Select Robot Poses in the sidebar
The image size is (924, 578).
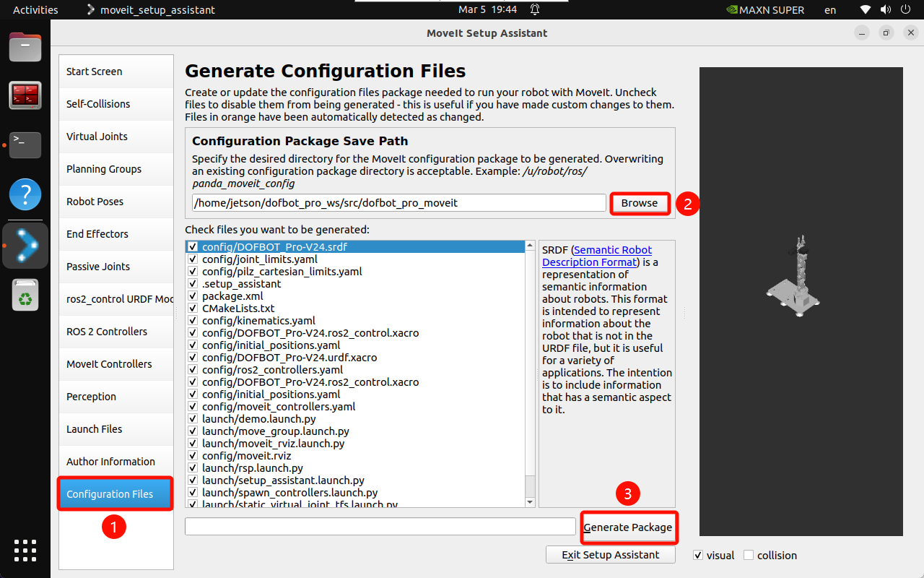click(x=116, y=202)
